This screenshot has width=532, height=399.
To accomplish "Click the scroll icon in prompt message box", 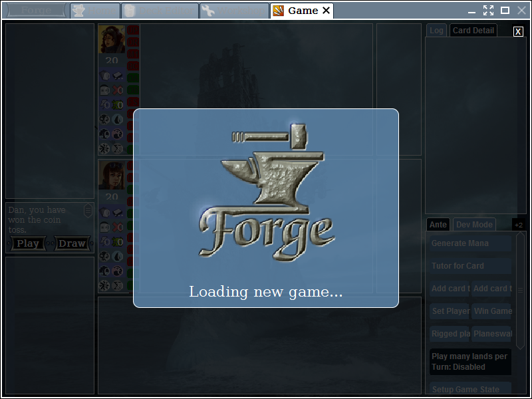I will point(88,211).
